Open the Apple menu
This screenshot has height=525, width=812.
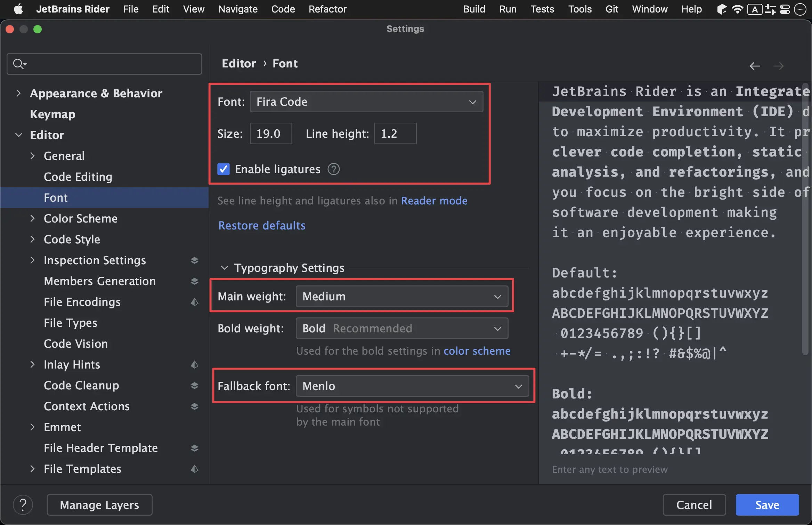click(x=18, y=9)
